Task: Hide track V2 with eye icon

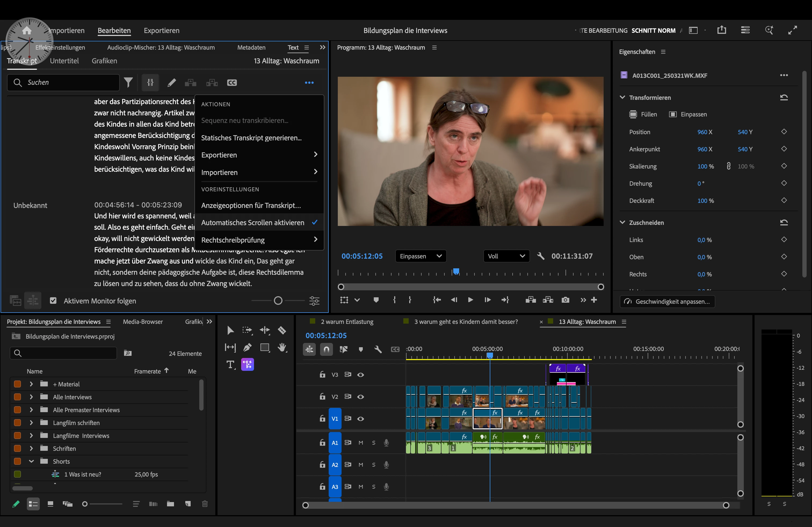Action: point(361,397)
